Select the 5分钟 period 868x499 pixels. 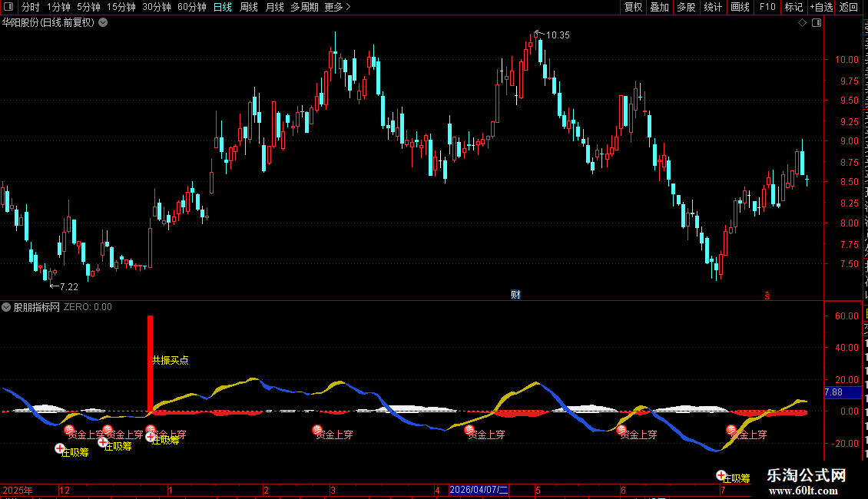pyautogui.click(x=88, y=7)
